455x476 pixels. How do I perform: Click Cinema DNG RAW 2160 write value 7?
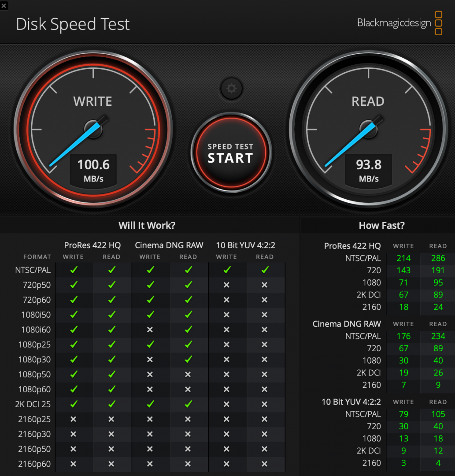pos(403,385)
